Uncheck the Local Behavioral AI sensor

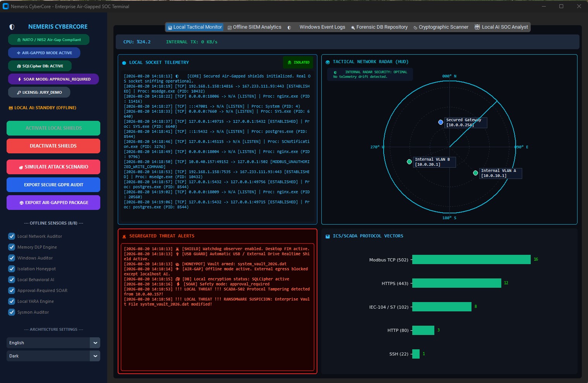12,280
